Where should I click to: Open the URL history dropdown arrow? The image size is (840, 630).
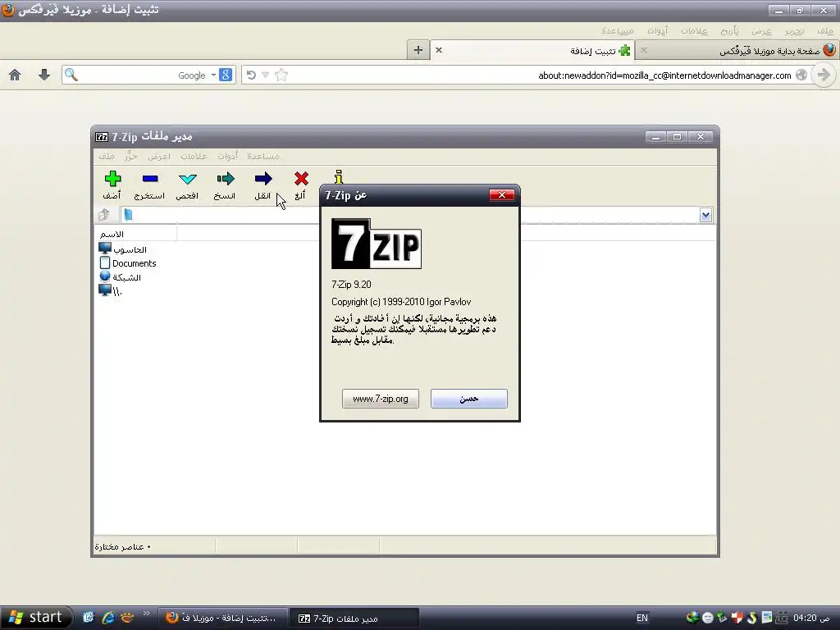(x=265, y=75)
